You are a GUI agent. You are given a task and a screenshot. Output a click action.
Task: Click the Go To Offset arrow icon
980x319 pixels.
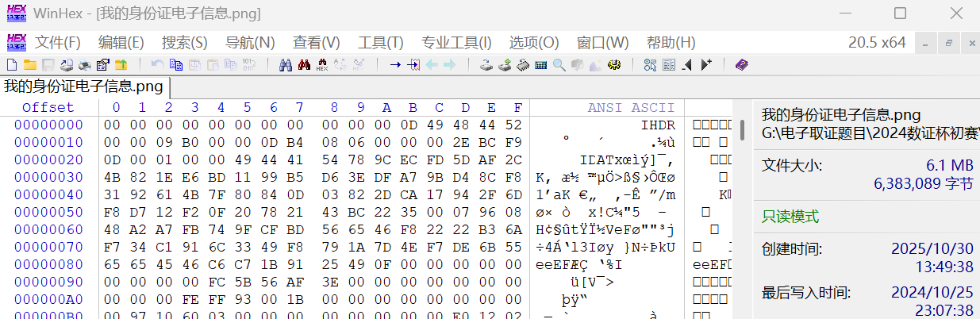tap(394, 64)
